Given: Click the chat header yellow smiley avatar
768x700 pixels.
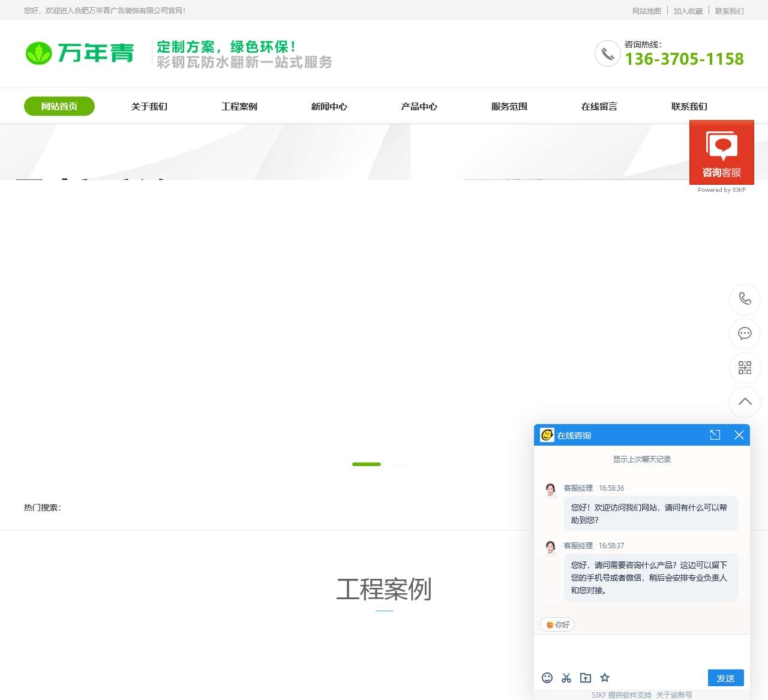Looking at the screenshot, I should pyautogui.click(x=547, y=435).
